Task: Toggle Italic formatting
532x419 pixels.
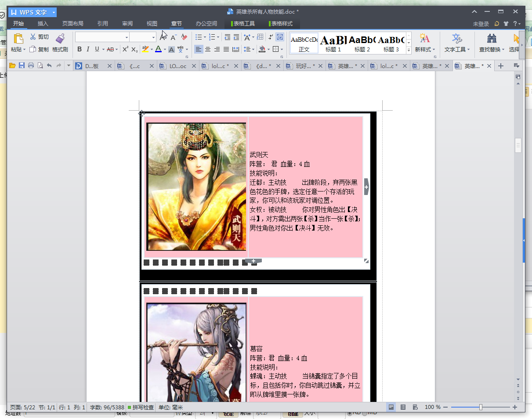Action: click(88, 49)
